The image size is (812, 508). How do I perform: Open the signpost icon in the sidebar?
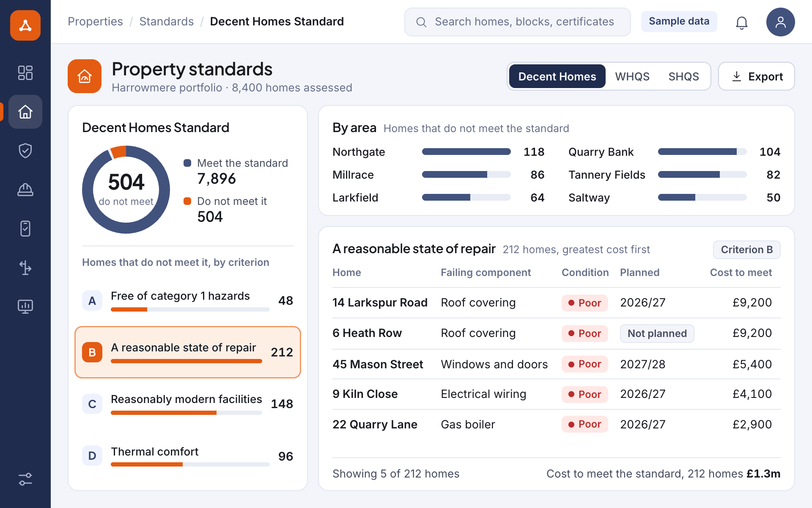25,268
